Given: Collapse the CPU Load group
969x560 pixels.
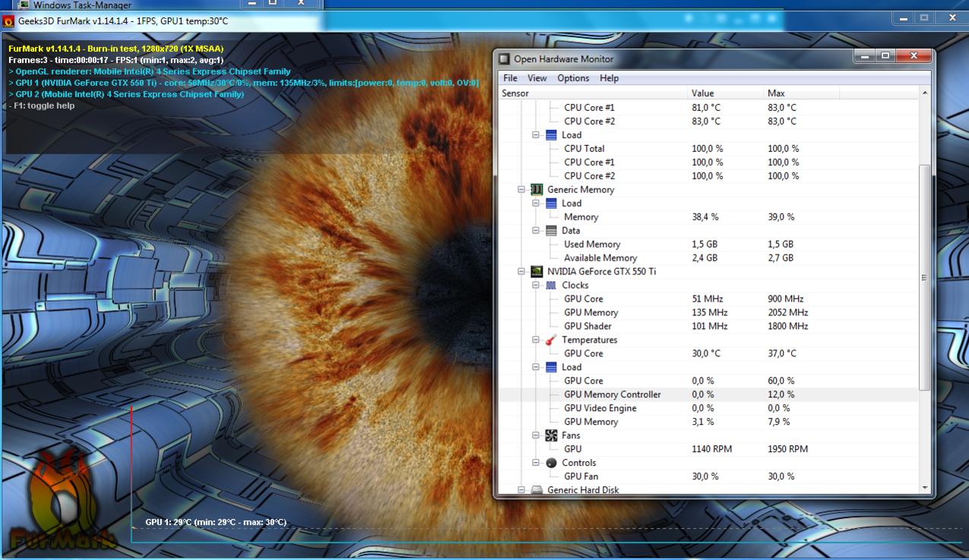Looking at the screenshot, I should coord(536,135).
